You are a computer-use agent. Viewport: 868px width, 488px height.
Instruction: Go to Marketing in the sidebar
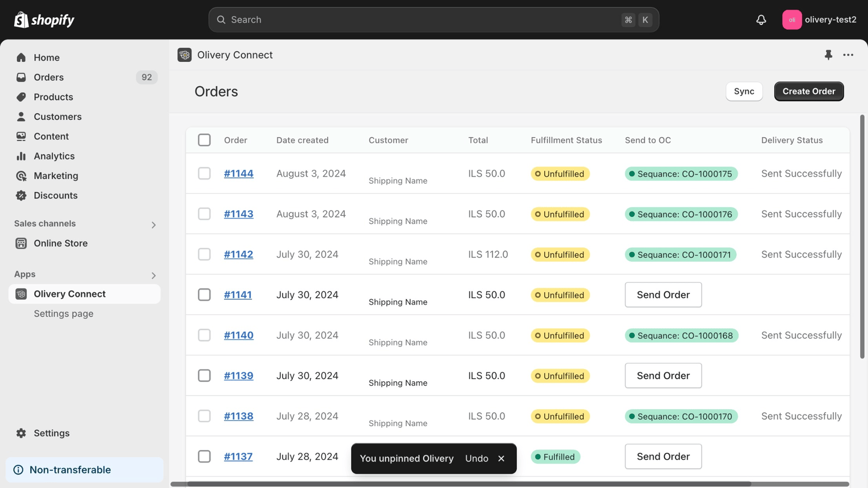pyautogui.click(x=56, y=175)
